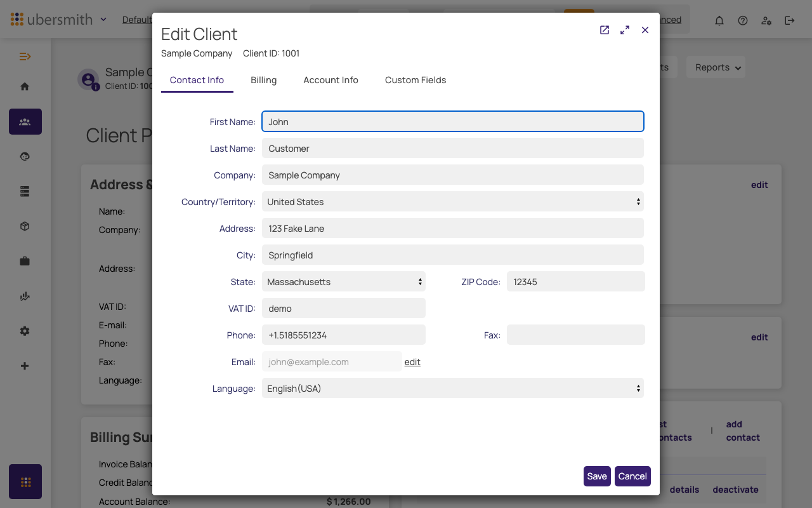The height and width of the screenshot is (508, 812).
Task: Click the deactivate link in background page
Action: [x=735, y=490]
